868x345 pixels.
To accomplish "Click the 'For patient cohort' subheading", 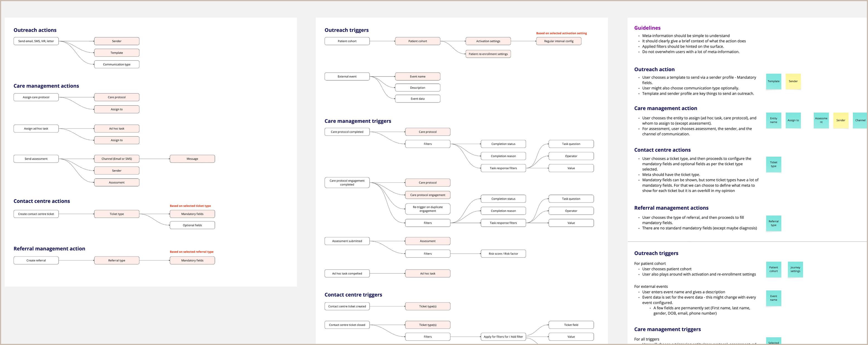I will click(650, 264).
